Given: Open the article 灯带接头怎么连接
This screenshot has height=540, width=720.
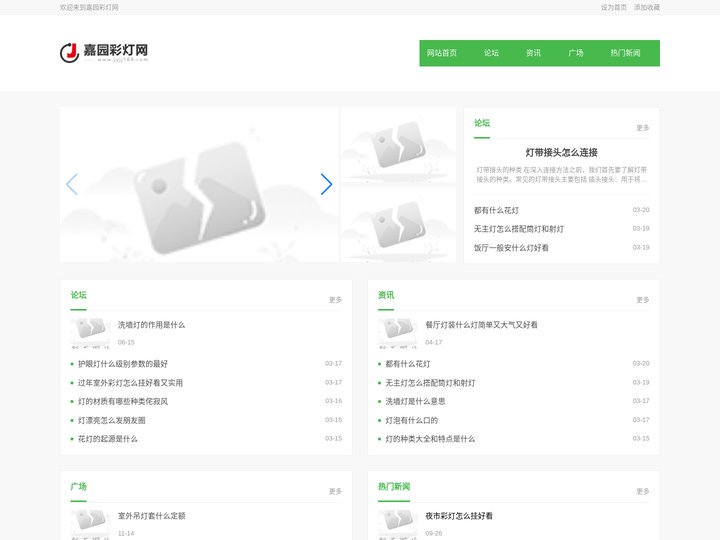Looking at the screenshot, I should point(562,152).
